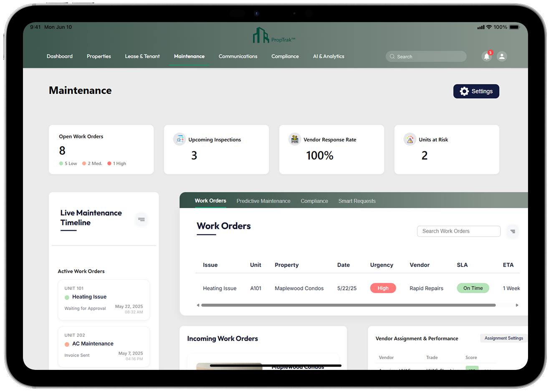Click the Upcoming Inspections calendar icon
551x392 pixels.
coord(179,139)
